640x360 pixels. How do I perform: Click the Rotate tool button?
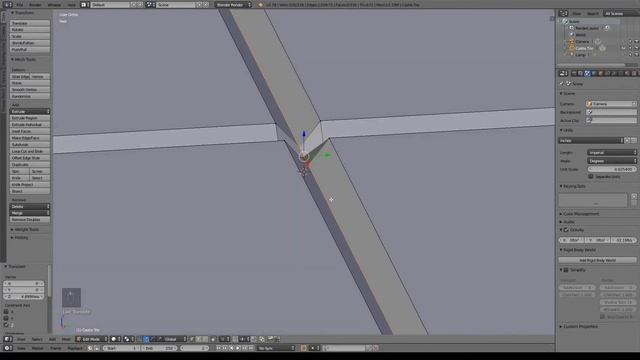[x=30, y=30]
